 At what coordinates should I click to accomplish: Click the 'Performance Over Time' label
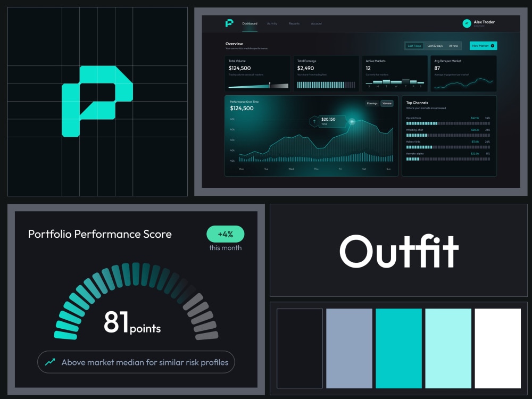(244, 102)
